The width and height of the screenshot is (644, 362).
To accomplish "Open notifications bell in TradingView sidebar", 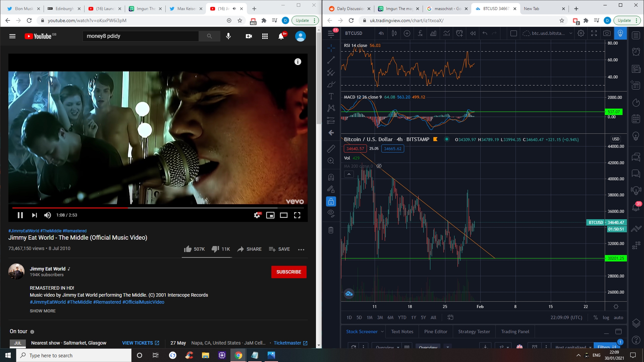I will tap(636, 207).
